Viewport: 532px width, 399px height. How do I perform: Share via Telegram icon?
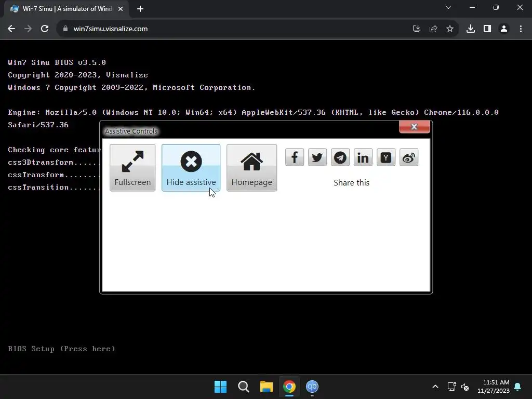click(340, 157)
